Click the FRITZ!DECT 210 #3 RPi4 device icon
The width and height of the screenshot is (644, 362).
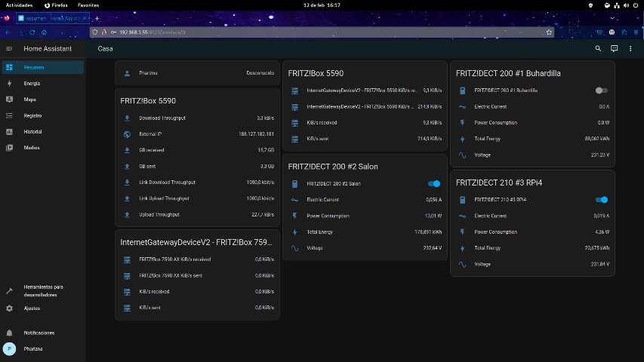tap(463, 200)
